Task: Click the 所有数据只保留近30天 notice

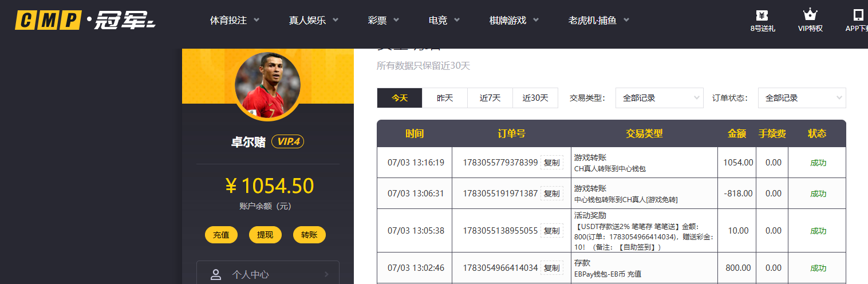Action: pos(423,66)
